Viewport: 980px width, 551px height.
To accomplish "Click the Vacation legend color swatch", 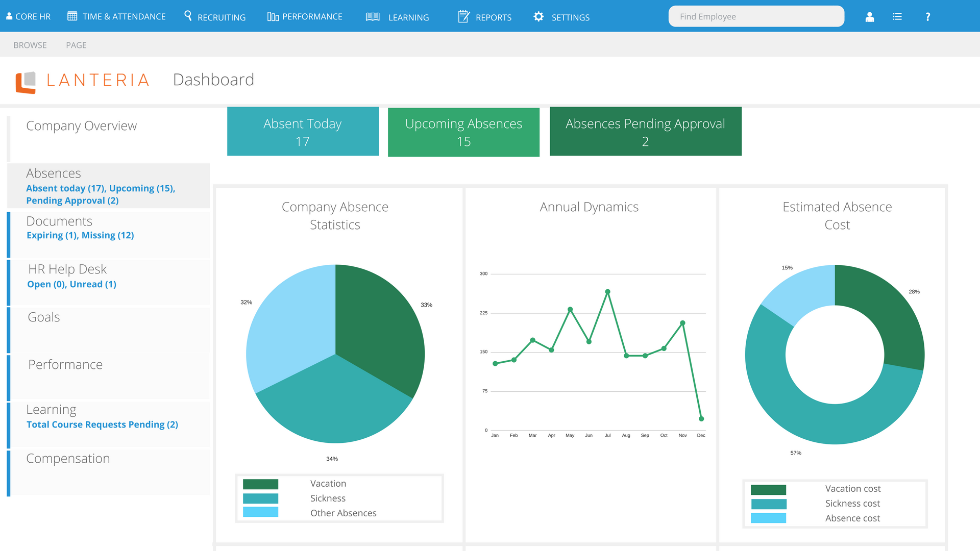I will click(x=260, y=484).
